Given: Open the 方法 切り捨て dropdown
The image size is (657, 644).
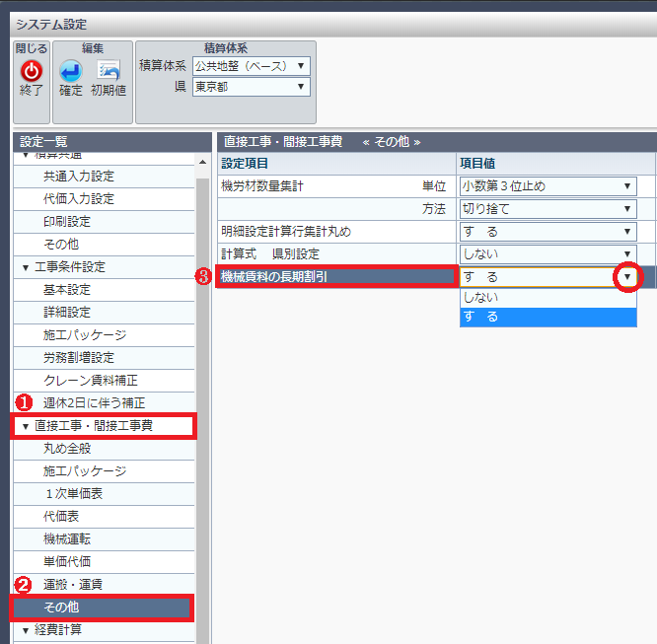Looking at the screenshot, I should click(547, 209).
